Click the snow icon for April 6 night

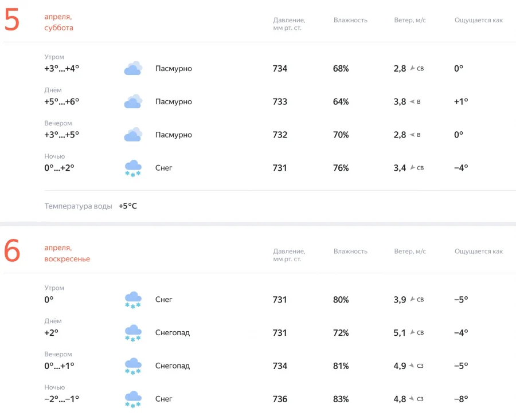133,399
